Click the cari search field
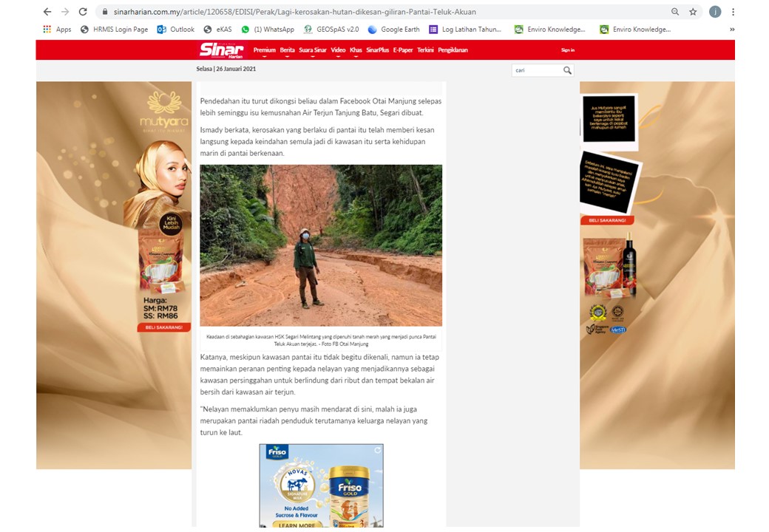Viewport: 769px width, 532px height. click(537, 70)
